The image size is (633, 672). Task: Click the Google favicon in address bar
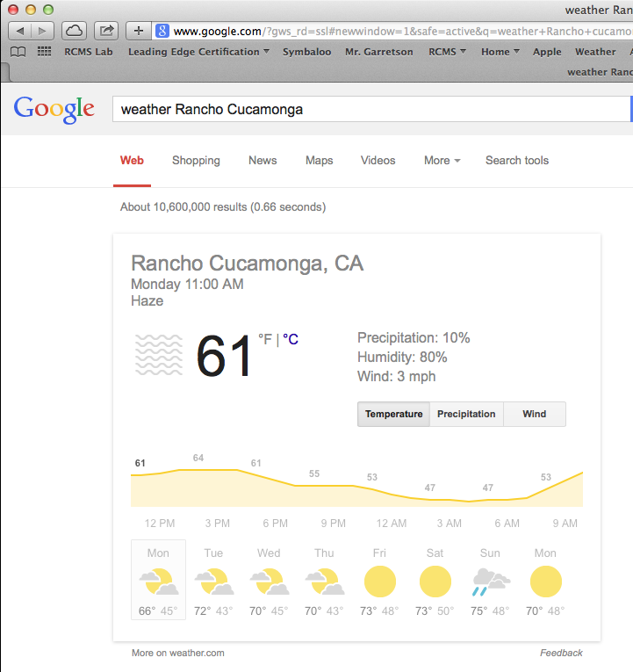[162, 31]
